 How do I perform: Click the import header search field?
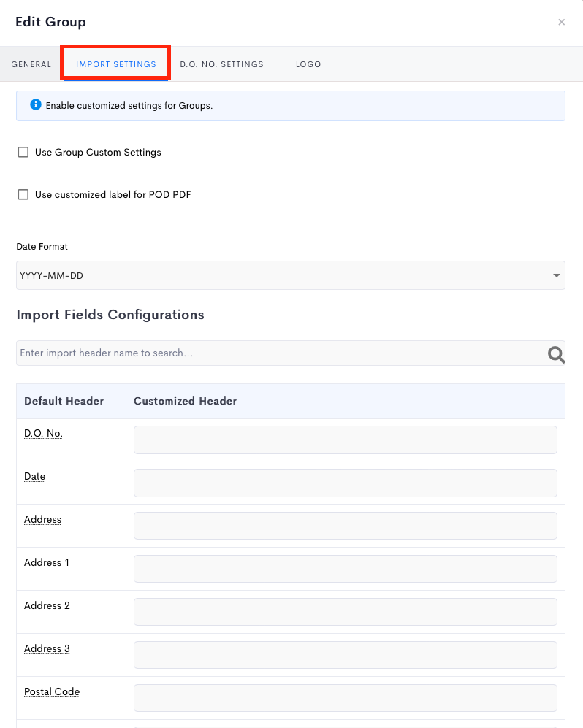click(x=281, y=353)
